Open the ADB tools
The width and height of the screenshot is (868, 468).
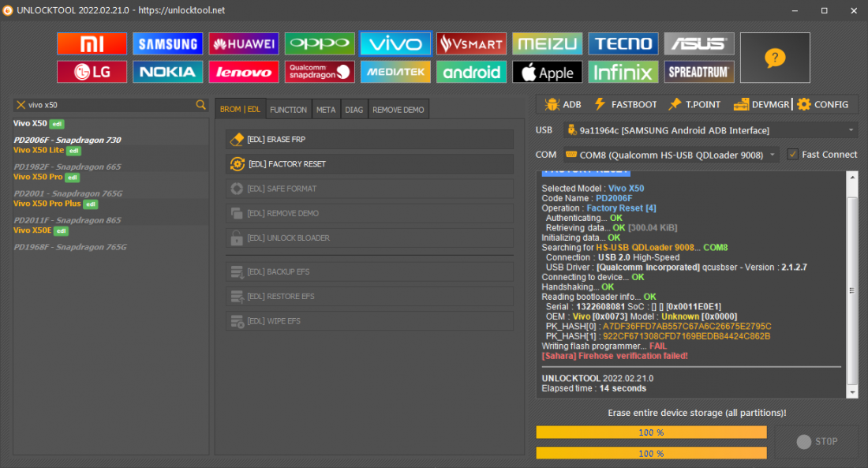(x=563, y=104)
